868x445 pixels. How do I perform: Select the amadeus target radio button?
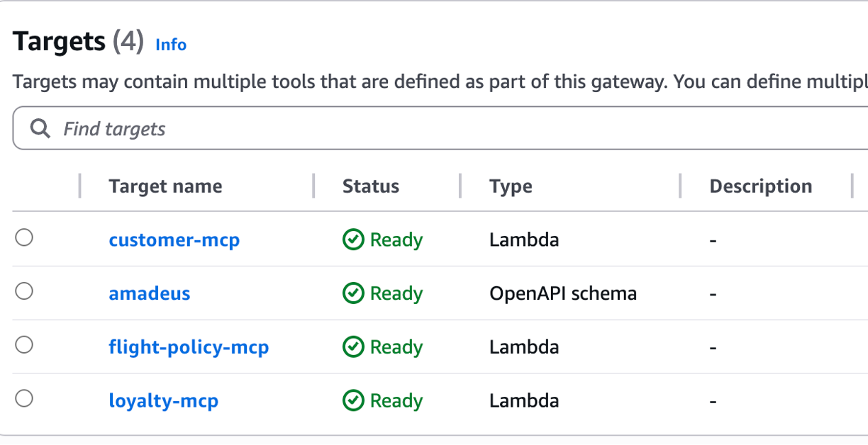tap(24, 291)
